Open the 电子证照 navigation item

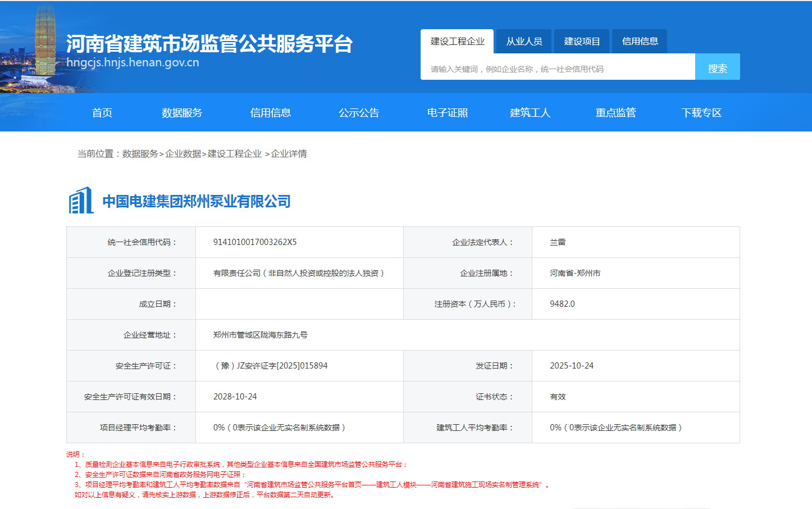tap(447, 113)
